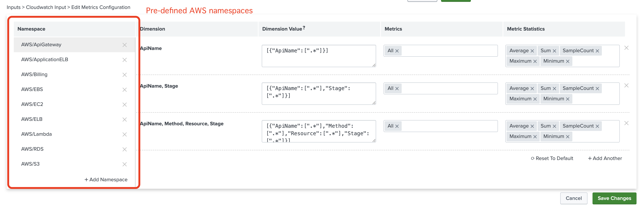Remove the AWS/Lambda namespace
Image resolution: width=644 pixels, height=207 pixels.
pyautogui.click(x=124, y=134)
